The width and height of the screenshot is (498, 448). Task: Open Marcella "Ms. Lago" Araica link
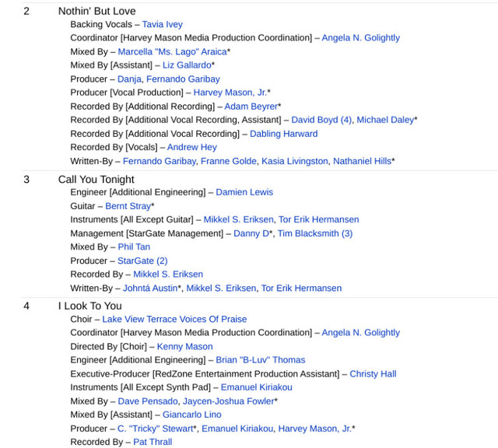point(172,52)
